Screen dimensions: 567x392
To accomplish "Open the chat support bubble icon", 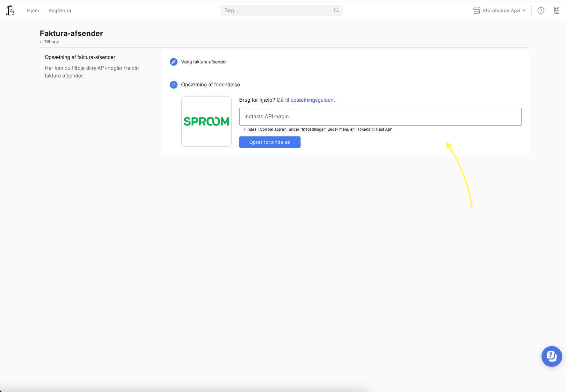I will pyautogui.click(x=552, y=356).
